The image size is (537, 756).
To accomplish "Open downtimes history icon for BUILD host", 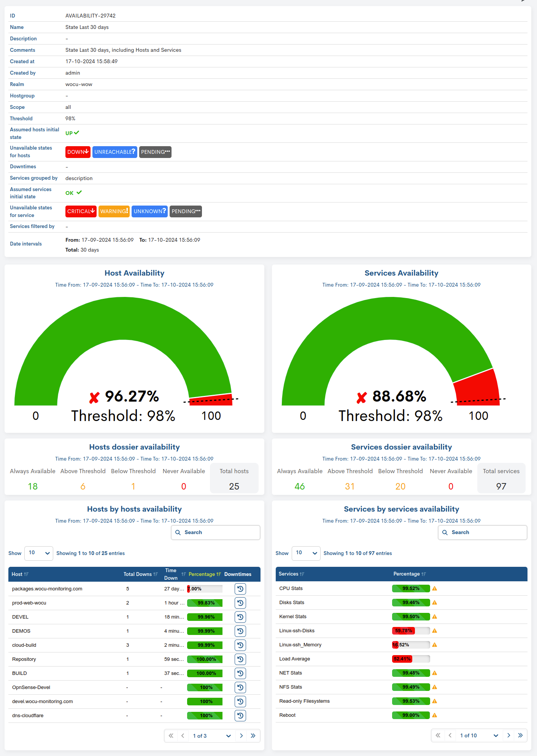I will pyautogui.click(x=240, y=673).
